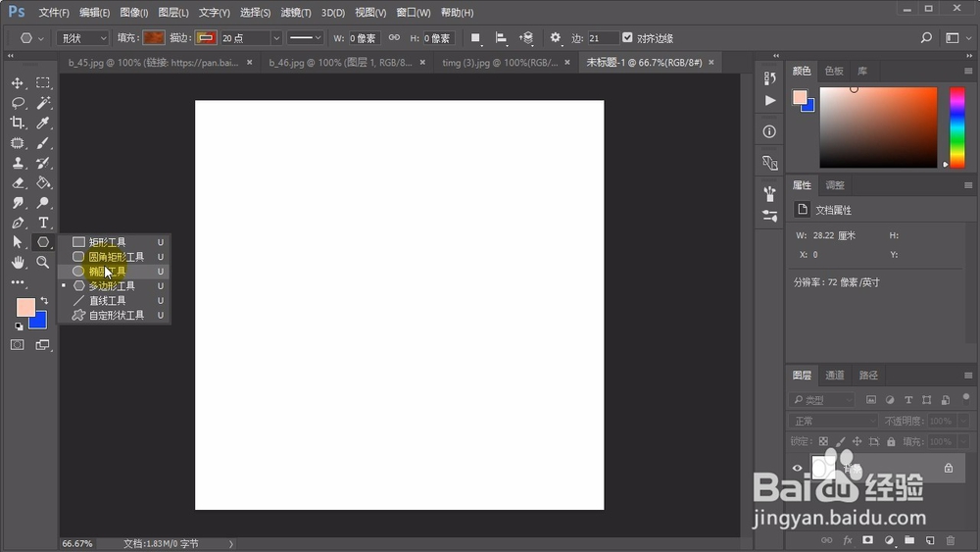Toggle the 对齐边缘 align edges checkbox

[627, 37]
